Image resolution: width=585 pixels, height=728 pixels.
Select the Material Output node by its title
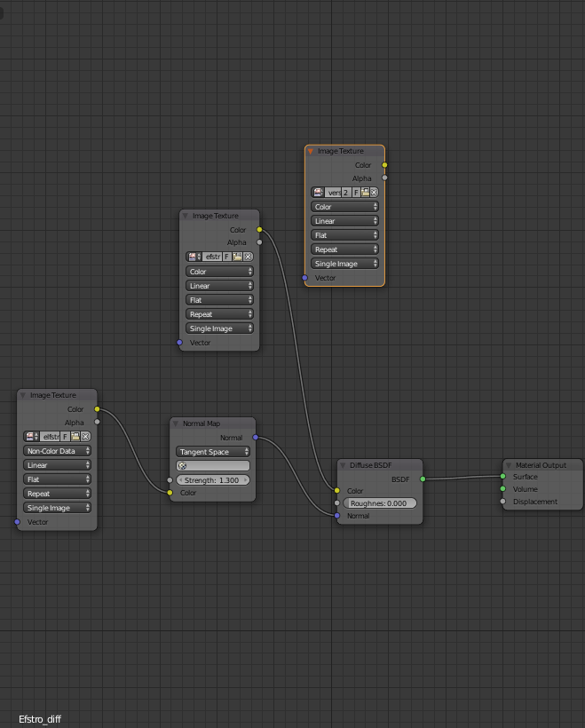click(541, 465)
